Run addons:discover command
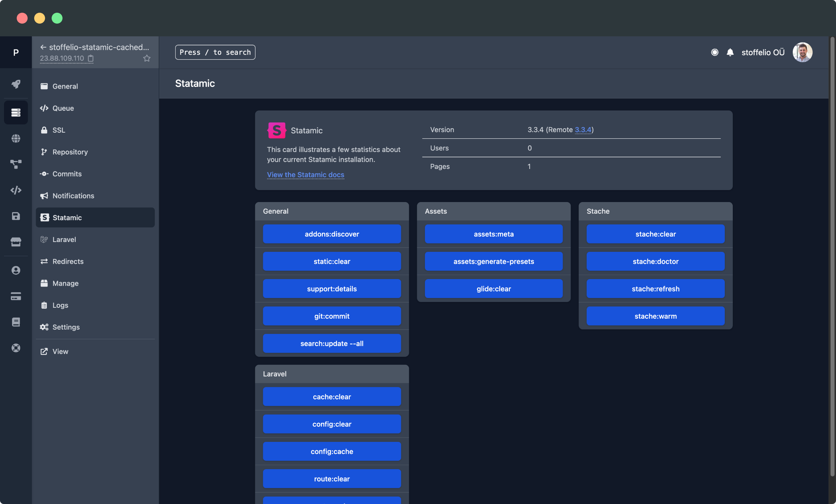This screenshot has height=504, width=836. 332,234
